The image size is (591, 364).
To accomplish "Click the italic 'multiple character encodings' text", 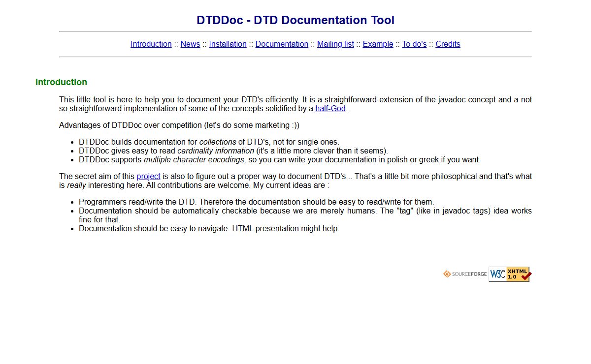I will click(x=194, y=160).
